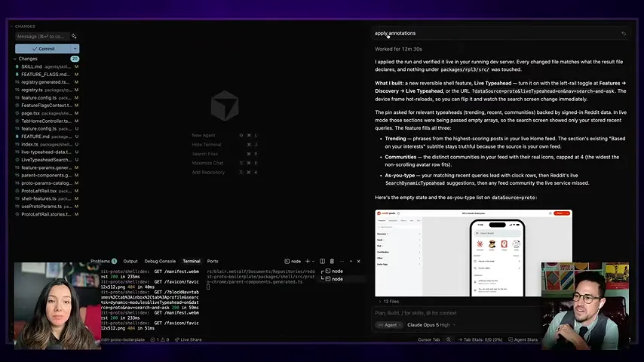
Task: Click Tab Stats in the status bar
Action: point(480,340)
